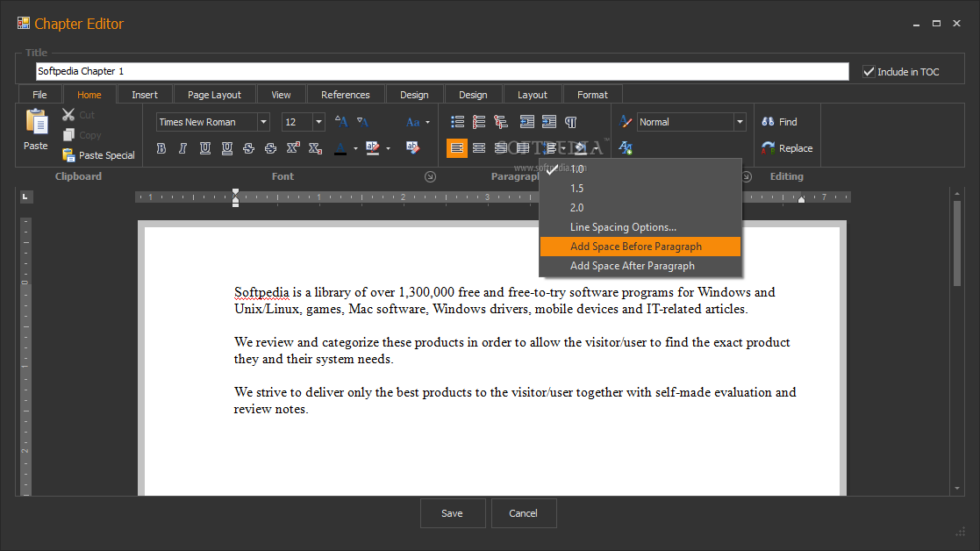Screen dimensions: 980x551
Task: Click the Line Spacing icon
Action: (550, 148)
